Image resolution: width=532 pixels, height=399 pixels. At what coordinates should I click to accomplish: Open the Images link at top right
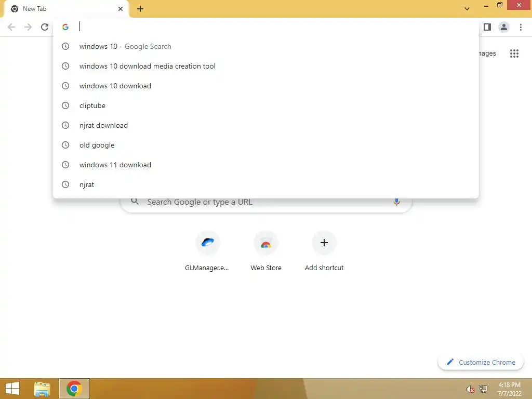(x=487, y=54)
